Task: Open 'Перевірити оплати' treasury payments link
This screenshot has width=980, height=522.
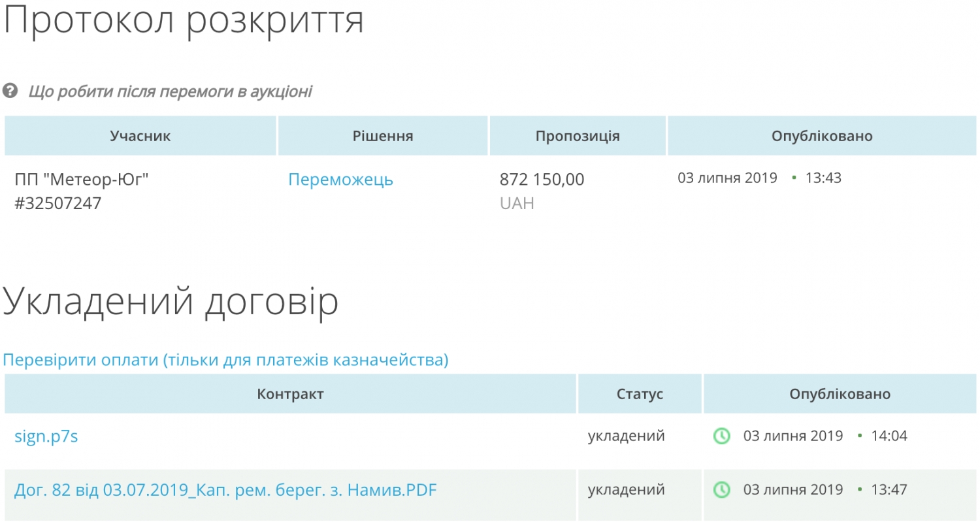Action: pos(225,360)
